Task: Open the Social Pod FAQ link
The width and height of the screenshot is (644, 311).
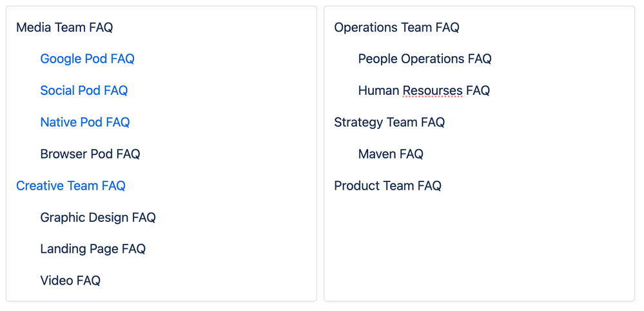Action: (x=84, y=91)
